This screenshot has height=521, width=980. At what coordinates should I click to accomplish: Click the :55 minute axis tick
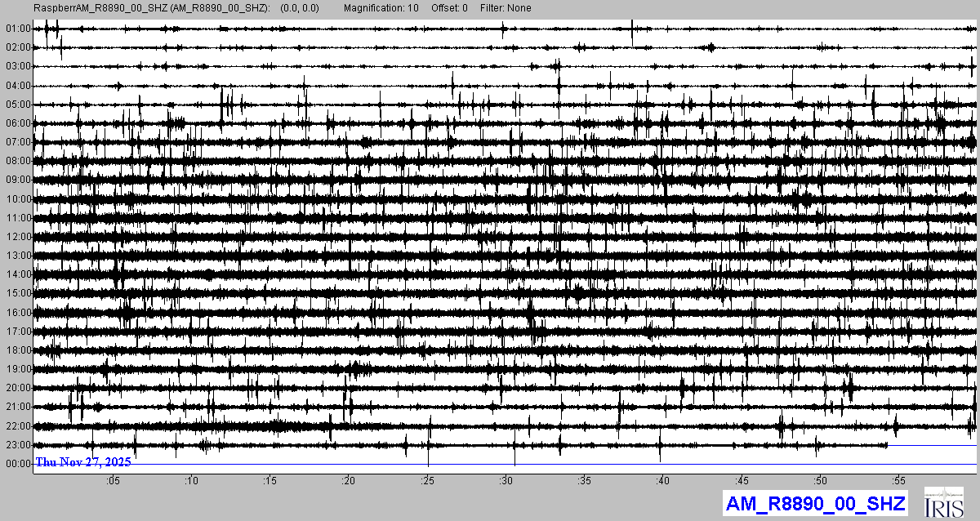[x=898, y=480]
